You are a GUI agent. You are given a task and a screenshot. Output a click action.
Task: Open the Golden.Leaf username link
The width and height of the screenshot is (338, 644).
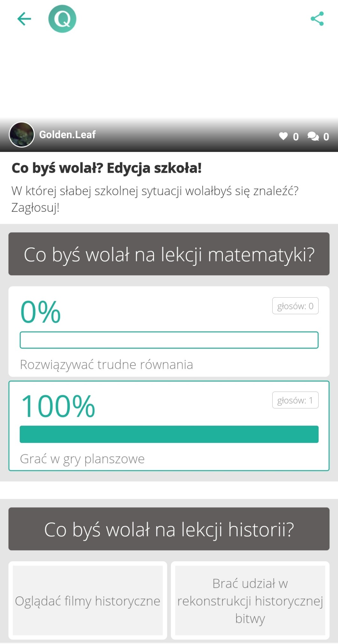coord(67,135)
